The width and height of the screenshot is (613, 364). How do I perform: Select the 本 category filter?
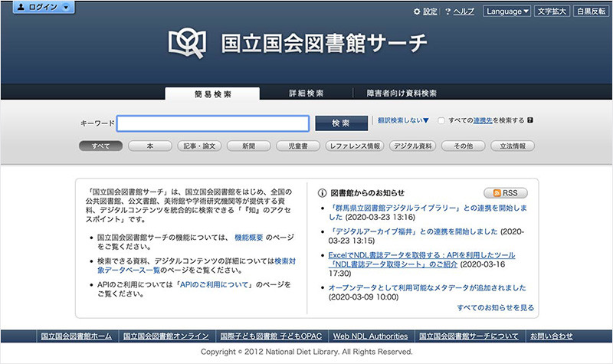click(x=150, y=146)
